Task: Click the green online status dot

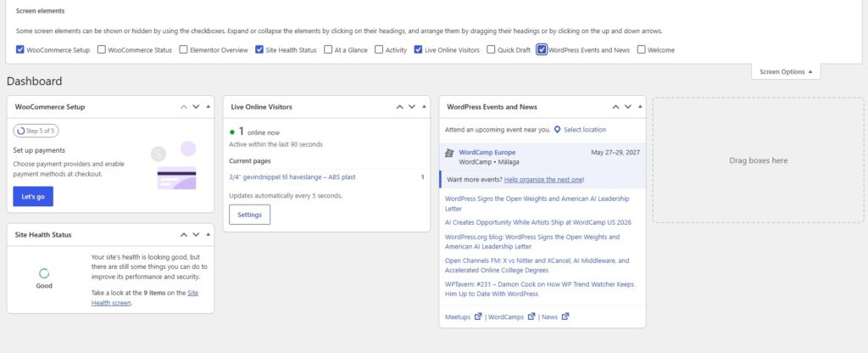Action: pyautogui.click(x=232, y=132)
